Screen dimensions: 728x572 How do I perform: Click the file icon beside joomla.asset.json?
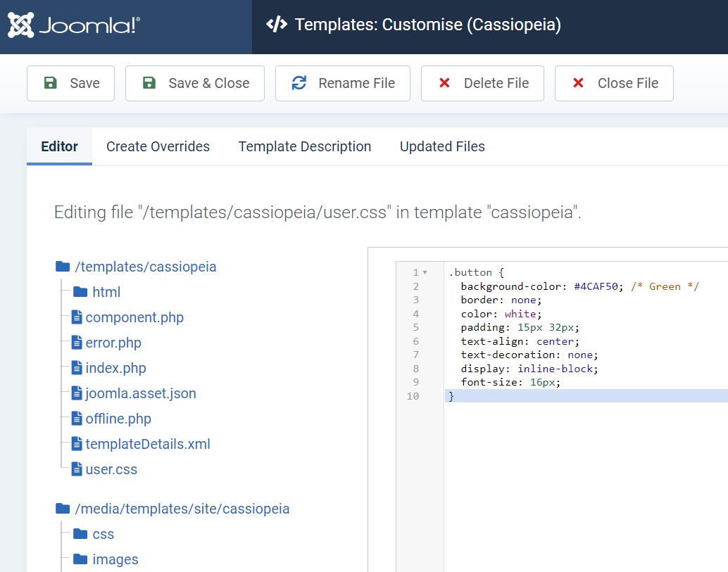click(77, 393)
